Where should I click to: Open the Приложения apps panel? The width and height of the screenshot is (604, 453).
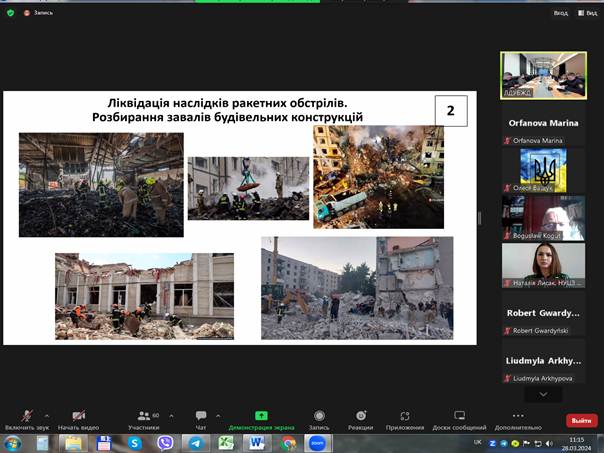405,416
